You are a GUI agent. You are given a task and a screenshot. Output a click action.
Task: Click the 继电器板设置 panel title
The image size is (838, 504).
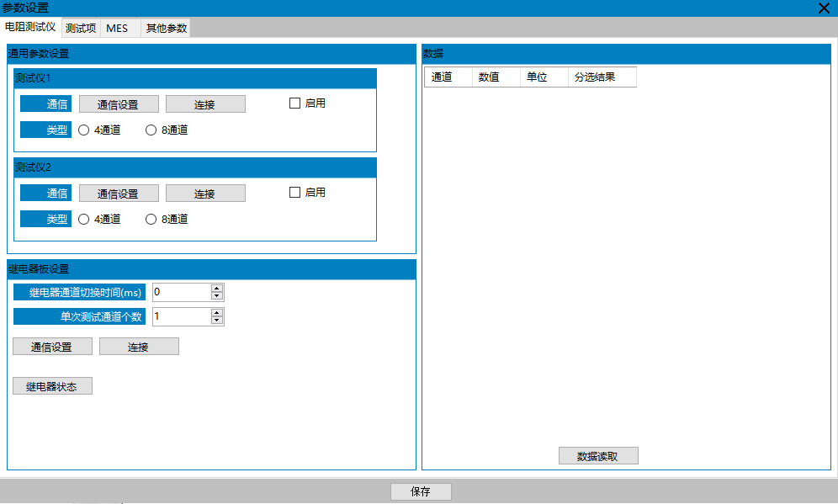click(x=39, y=269)
